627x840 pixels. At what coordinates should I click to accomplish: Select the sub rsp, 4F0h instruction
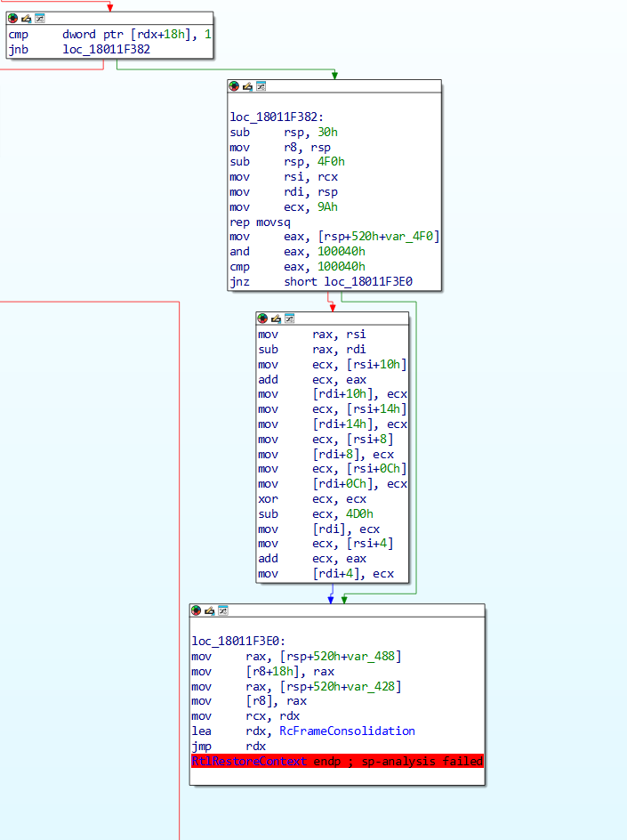(x=287, y=162)
